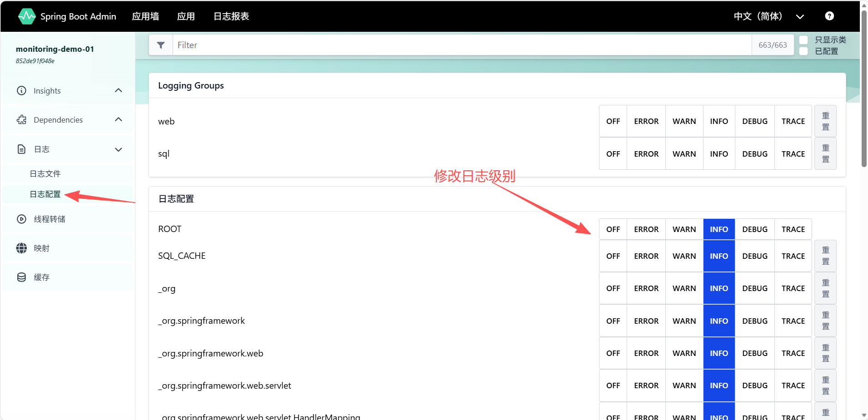Image resolution: width=868 pixels, height=420 pixels.
Task: Click the SQL_CACHE logger name
Action: pyautogui.click(x=182, y=256)
